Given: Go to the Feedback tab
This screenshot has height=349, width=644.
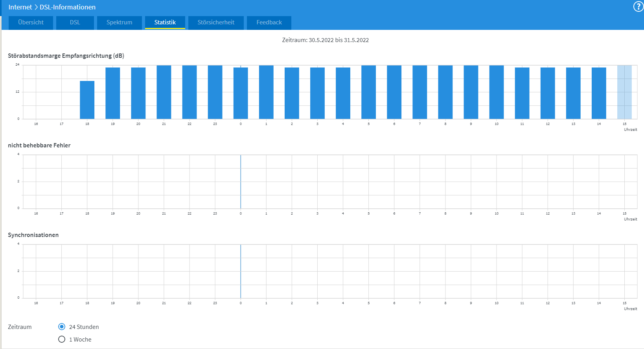Looking at the screenshot, I should tap(269, 22).
